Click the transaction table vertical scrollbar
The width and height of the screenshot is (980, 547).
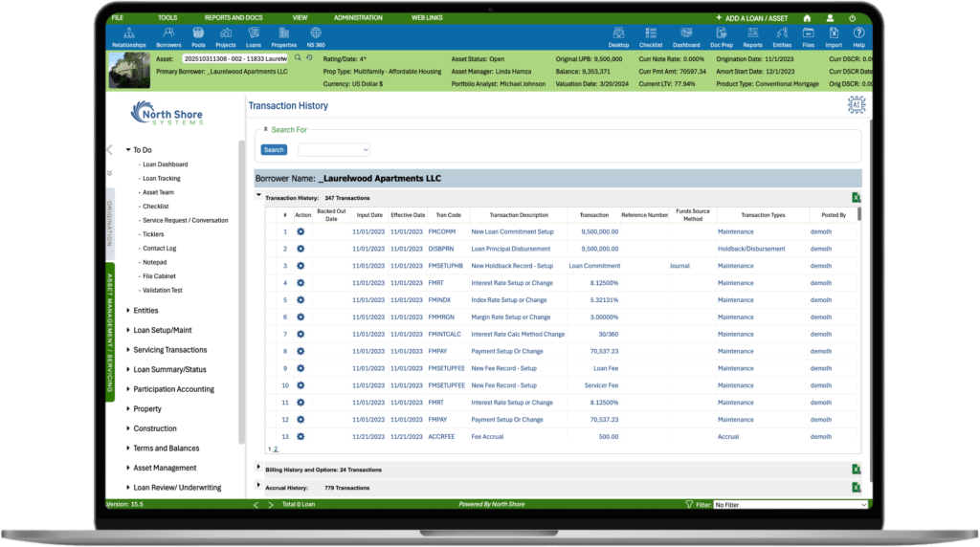859,213
